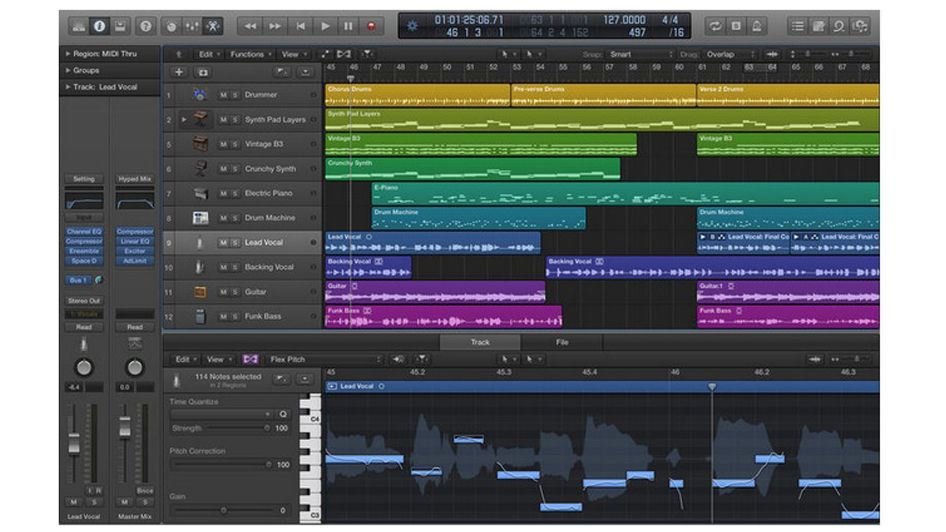
Task: Adjust the Pitch Correction slider
Action: pyautogui.click(x=221, y=464)
